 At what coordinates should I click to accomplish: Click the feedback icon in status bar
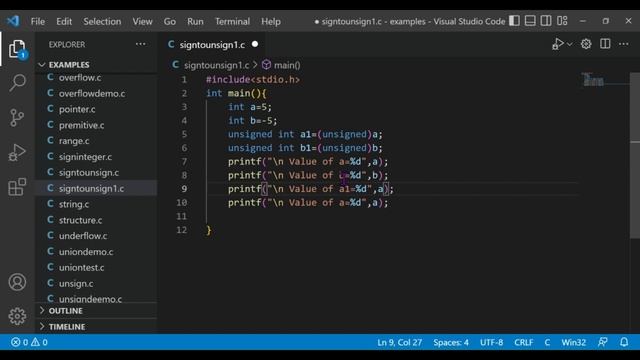[x=603, y=342]
